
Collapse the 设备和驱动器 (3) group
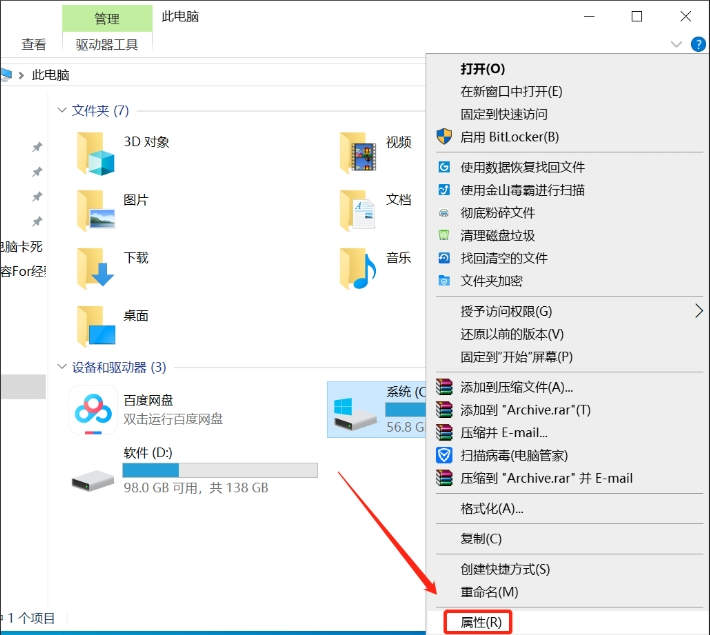tap(62, 367)
